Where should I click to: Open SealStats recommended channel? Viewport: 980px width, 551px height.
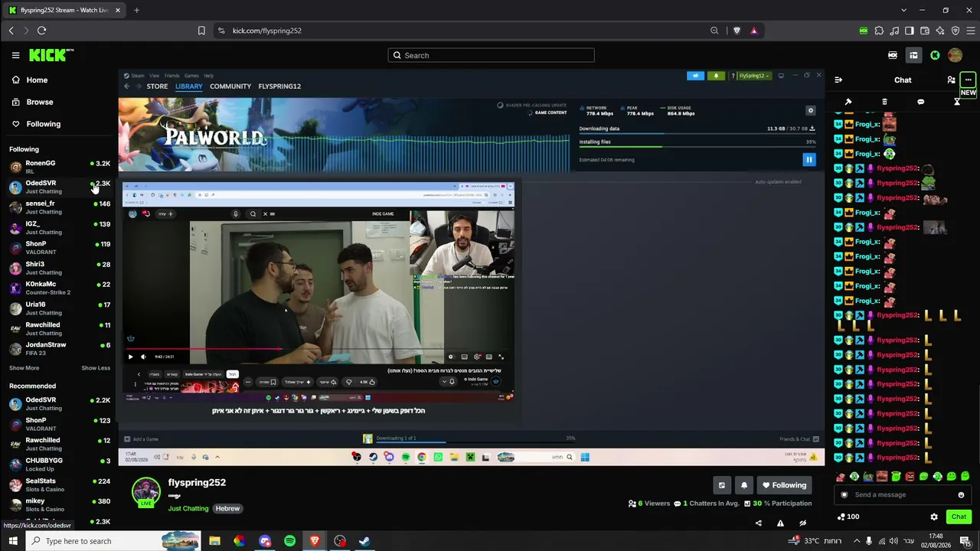pos(60,484)
